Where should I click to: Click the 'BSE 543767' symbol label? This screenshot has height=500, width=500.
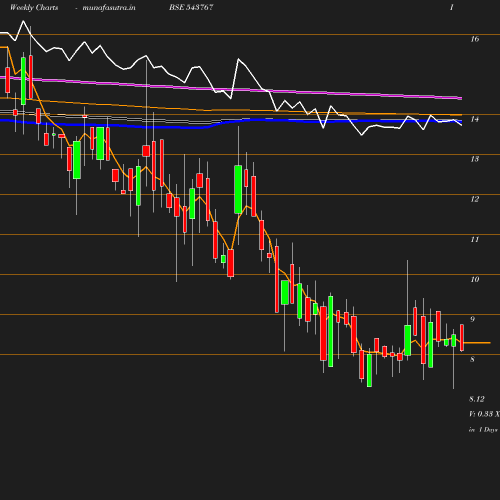pos(191,7)
